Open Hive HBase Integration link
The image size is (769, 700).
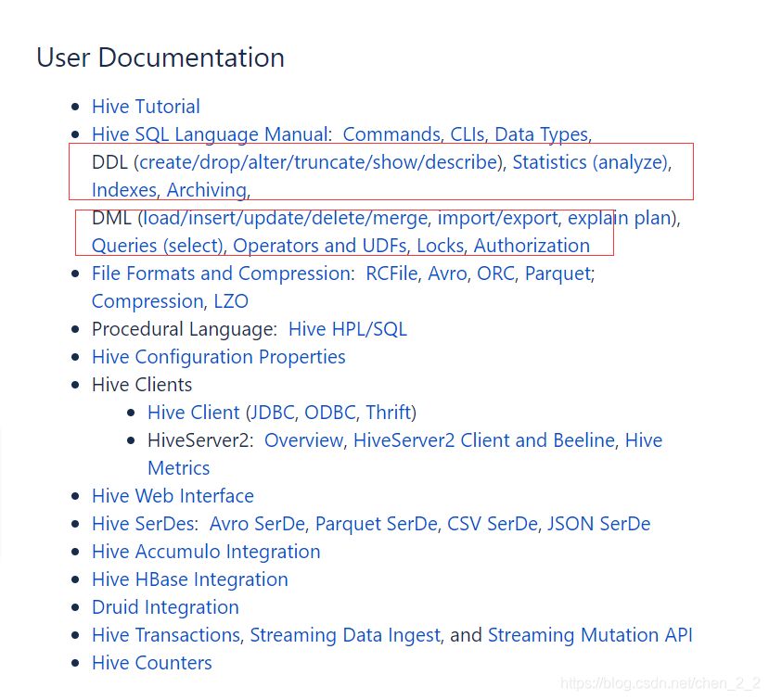coord(190,579)
